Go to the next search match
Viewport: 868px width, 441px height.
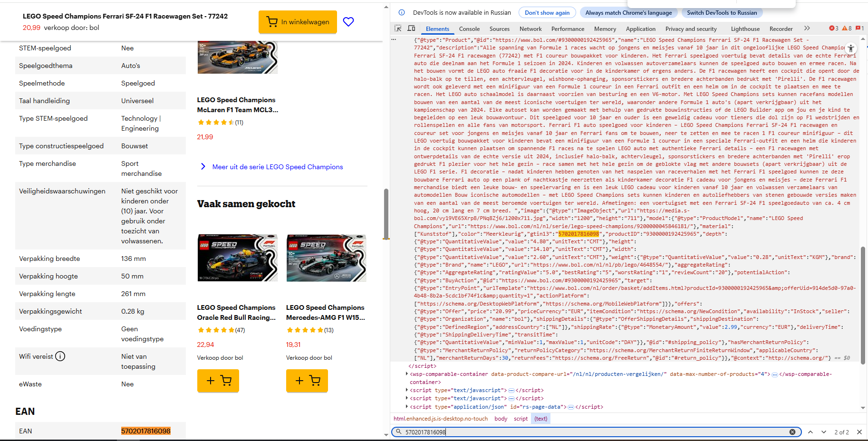[824, 432]
